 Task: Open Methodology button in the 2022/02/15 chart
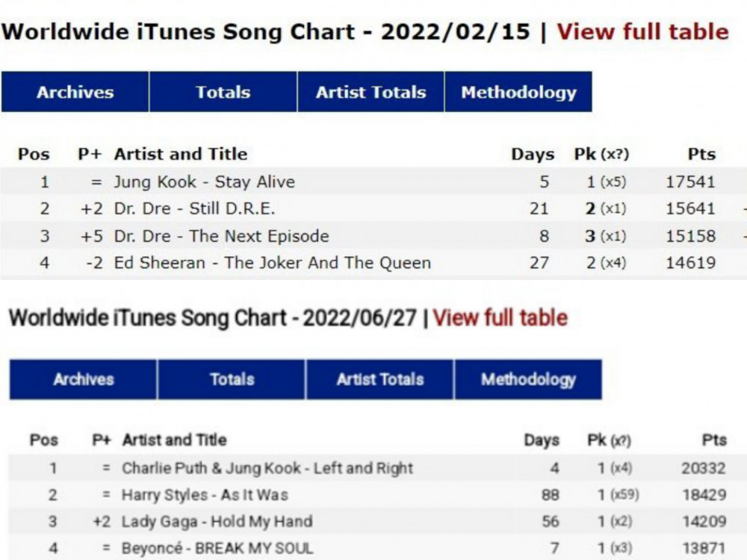click(x=518, y=92)
